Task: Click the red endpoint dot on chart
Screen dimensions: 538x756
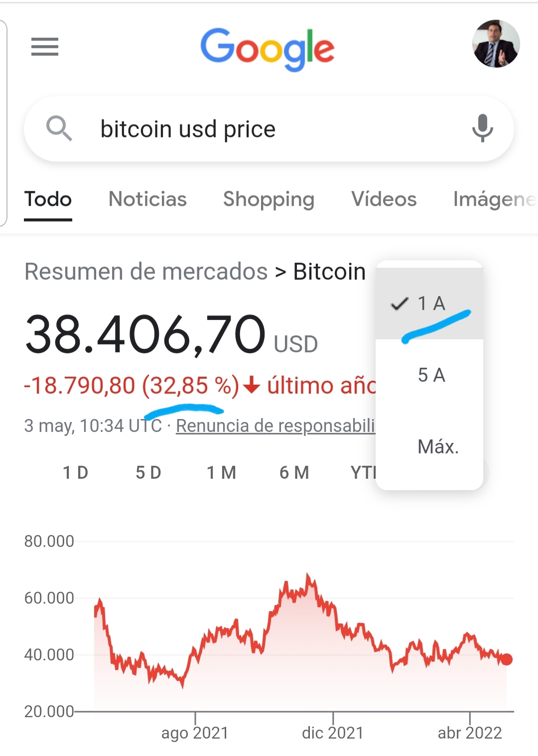Action: (x=507, y=659)
